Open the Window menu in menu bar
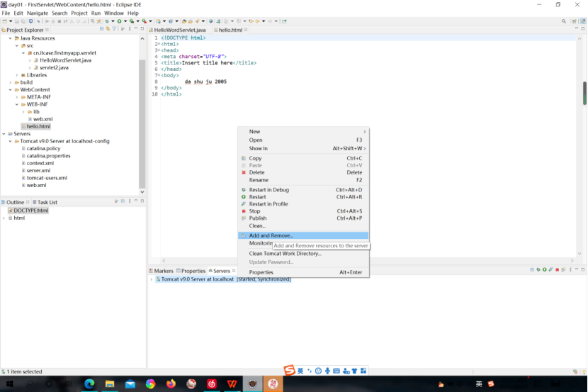This screenshot has height=392, width=588. [114, 13]
